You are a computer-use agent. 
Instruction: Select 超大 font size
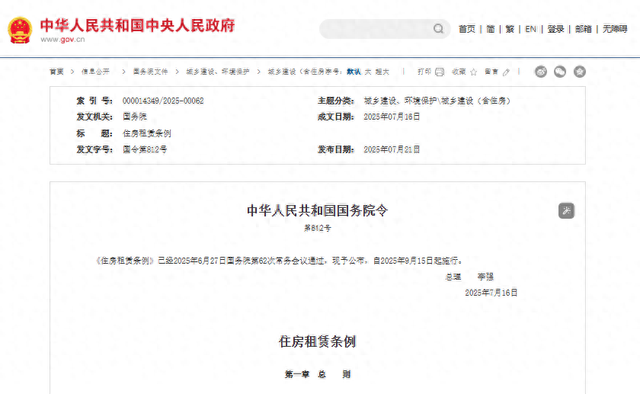[x=382, y=72]
